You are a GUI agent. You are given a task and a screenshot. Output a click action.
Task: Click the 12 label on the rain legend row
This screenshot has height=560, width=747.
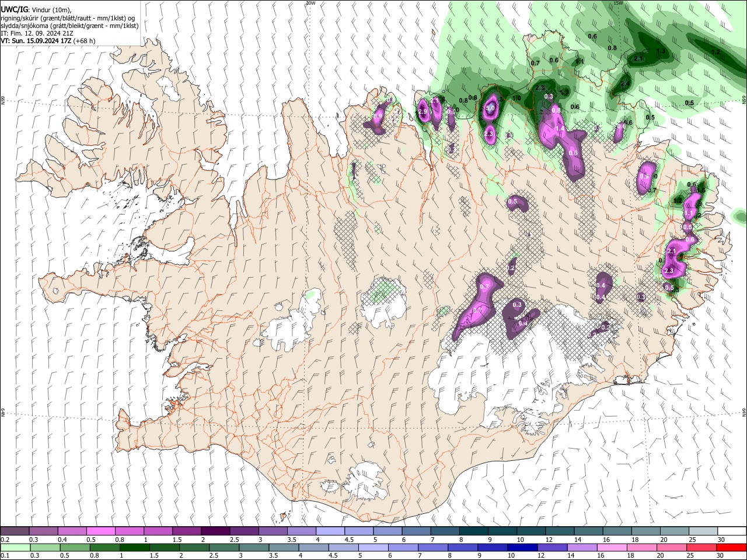coord(541,556)
